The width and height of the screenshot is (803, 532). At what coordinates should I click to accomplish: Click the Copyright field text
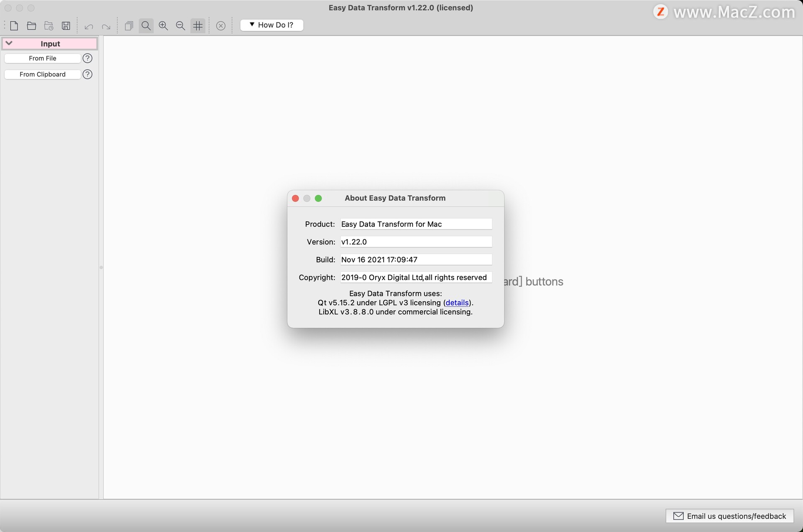pyautogui.click(x=416, y=277)
